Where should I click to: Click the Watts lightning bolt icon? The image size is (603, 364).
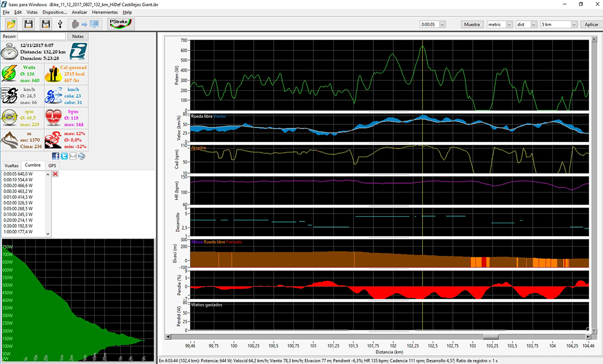[10, 73]
